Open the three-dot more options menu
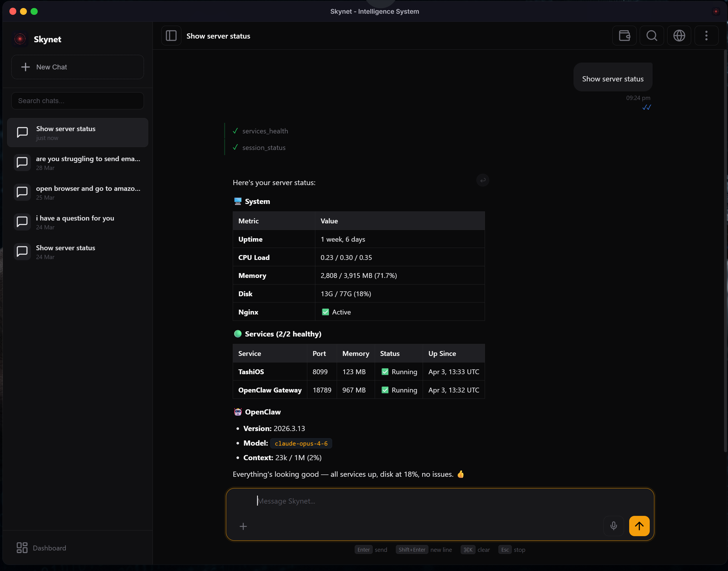 point(706,36)
